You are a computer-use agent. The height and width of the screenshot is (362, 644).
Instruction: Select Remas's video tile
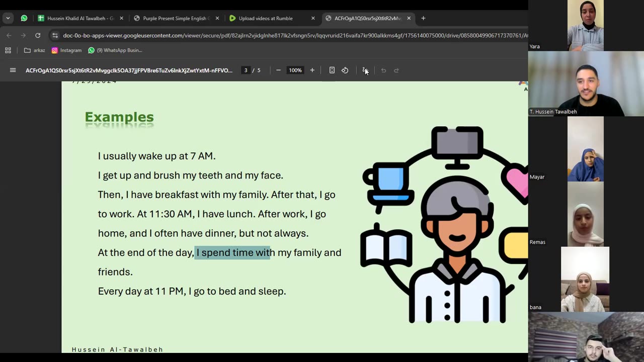[586, 214]
